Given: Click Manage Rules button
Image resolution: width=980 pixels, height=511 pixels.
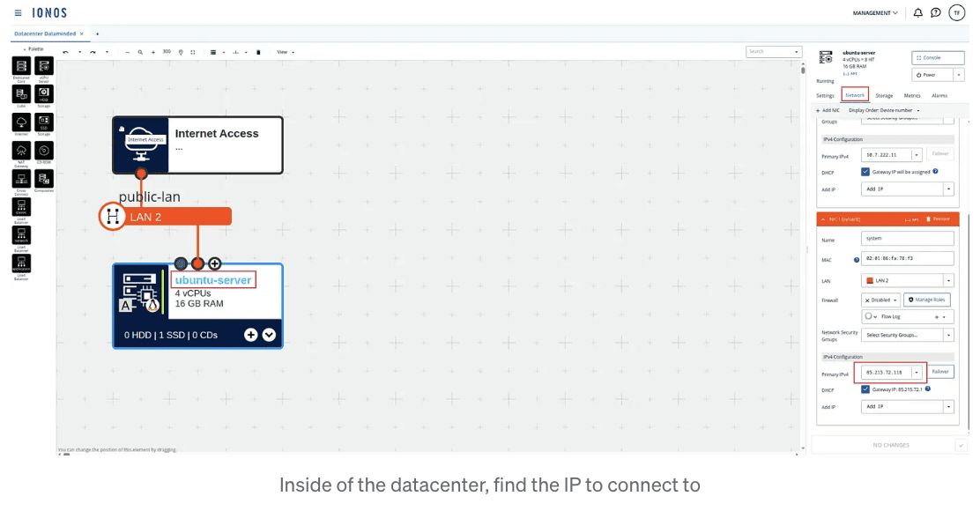Looking at the screenshot, I should coord(927,300).
